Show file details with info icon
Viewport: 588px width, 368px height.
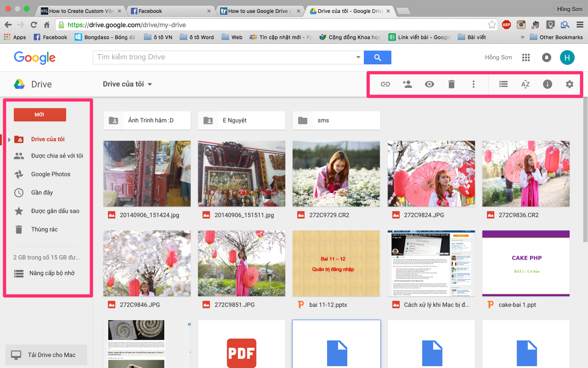(547, 84)
